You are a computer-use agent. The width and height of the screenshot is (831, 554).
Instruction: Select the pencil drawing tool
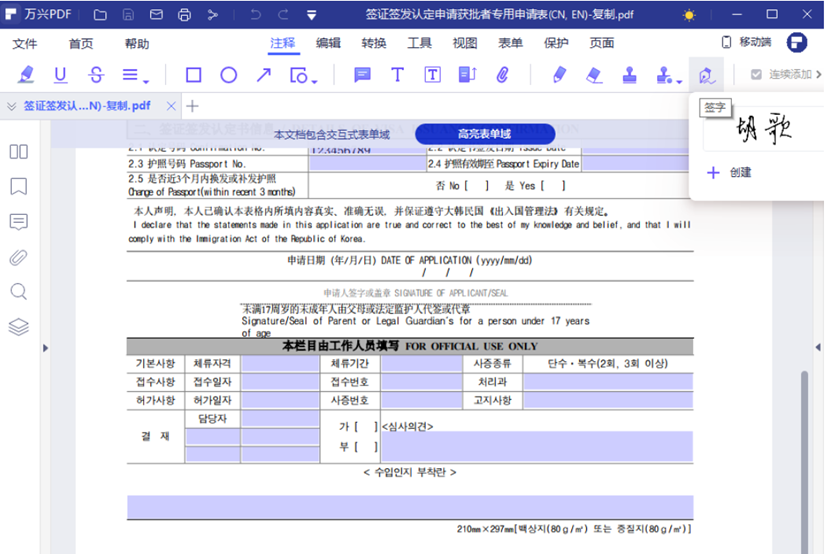click(560, 75)
